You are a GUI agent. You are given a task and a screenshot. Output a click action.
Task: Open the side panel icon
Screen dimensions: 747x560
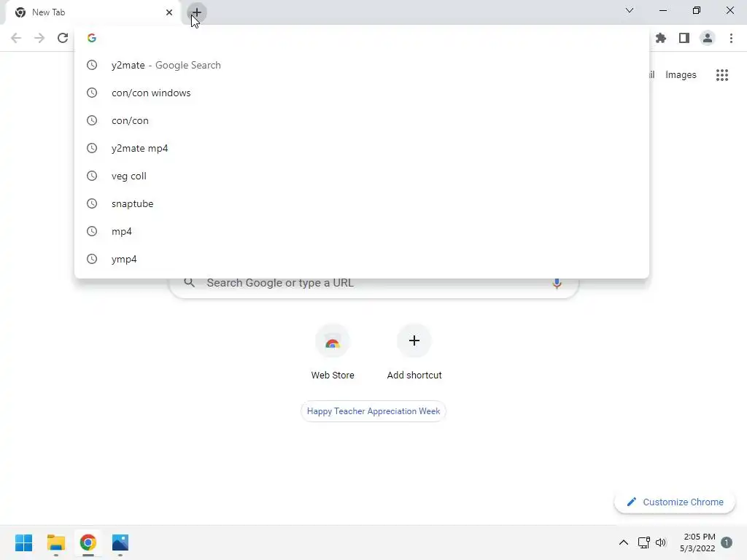(x=684, y=38)
